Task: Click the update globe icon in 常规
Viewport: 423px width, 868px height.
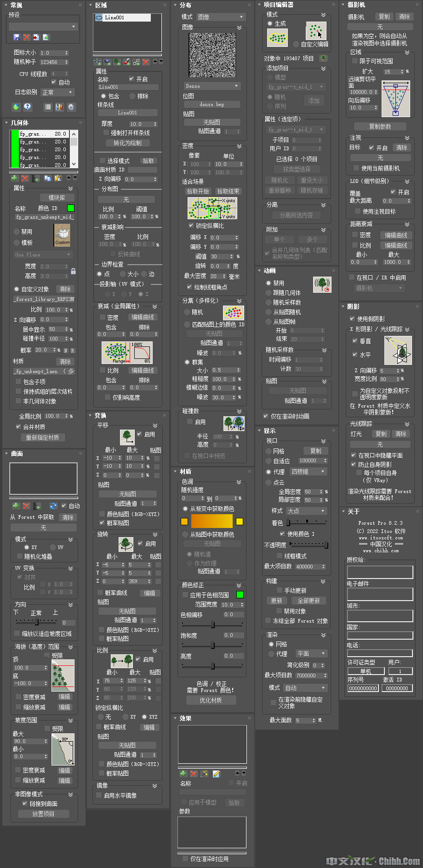Action: pos(16,107)
